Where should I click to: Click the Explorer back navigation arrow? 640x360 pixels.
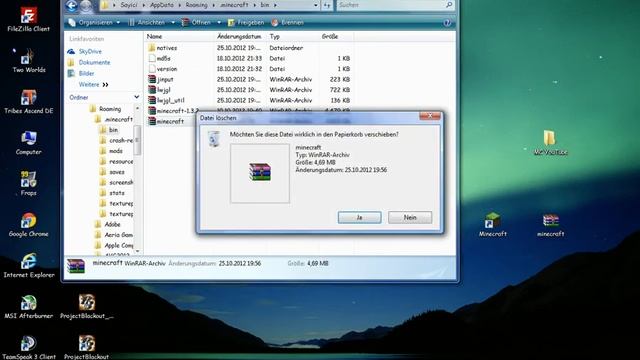(71, 5)
